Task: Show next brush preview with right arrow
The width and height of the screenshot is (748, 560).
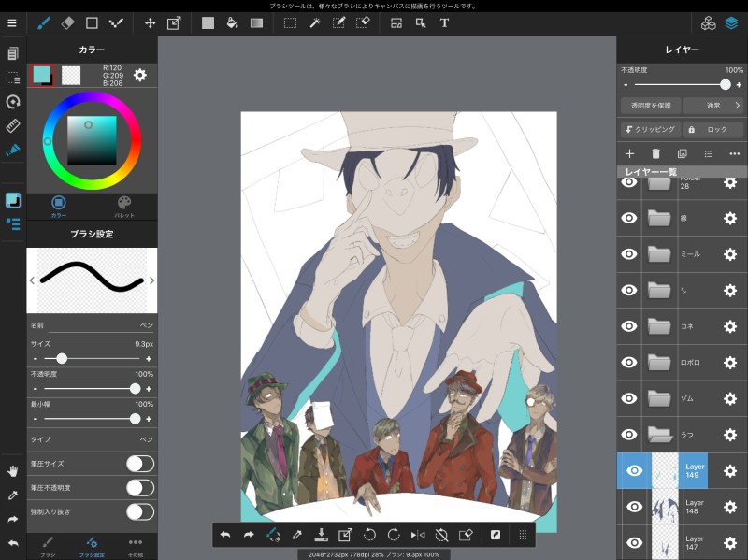Action: click(151, 280)
